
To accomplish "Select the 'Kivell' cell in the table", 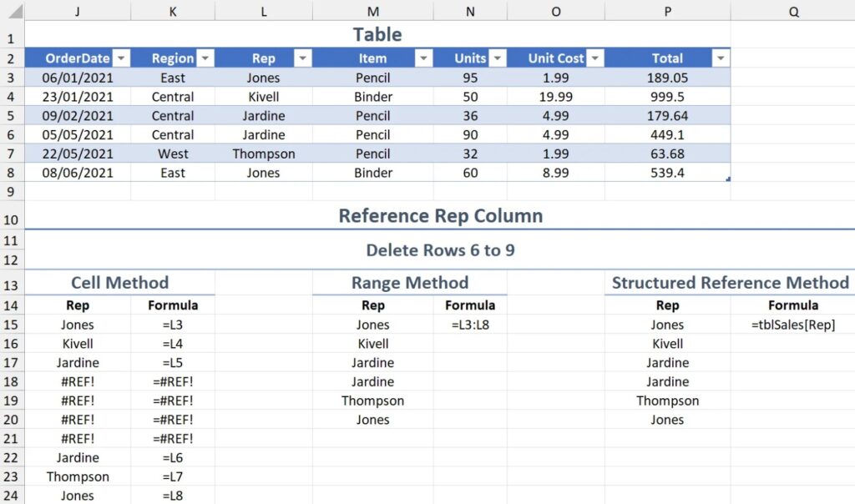I will 264,97.
